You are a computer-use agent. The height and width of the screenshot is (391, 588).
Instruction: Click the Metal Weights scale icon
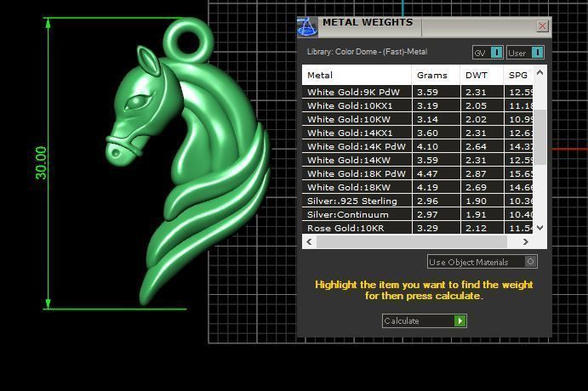[307, 26]
